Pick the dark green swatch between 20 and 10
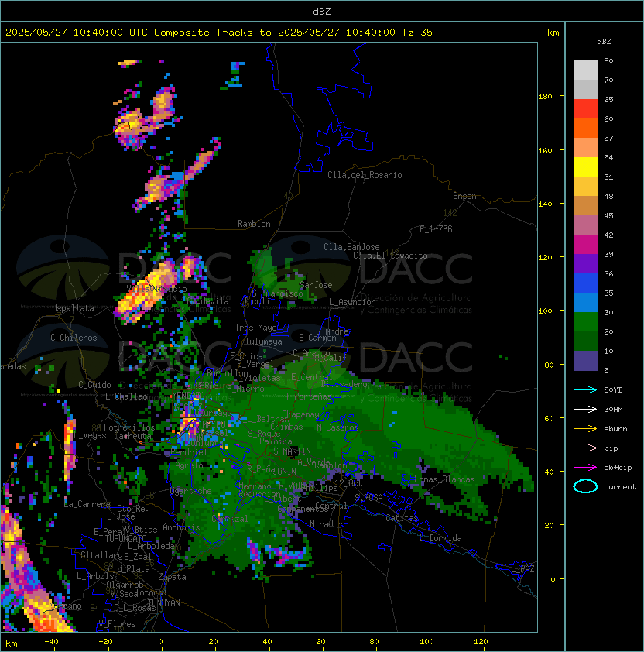 point(585,341)
